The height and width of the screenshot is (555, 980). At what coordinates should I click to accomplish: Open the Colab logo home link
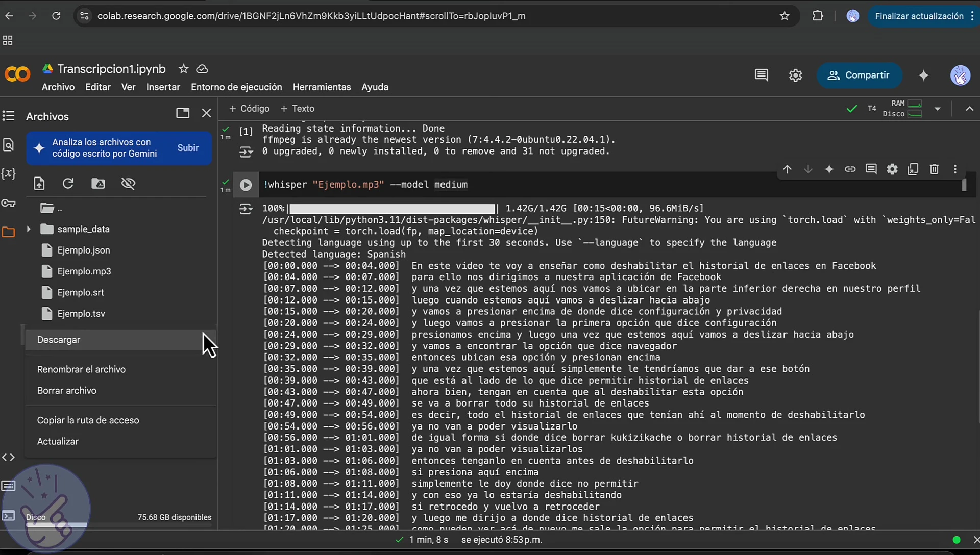tap(17, 75)
